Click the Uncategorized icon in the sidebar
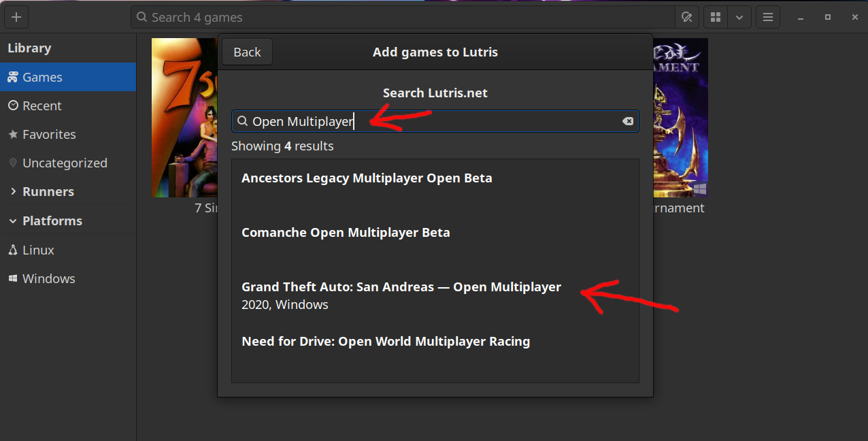This screenshot has width=868, height=441. tap(13, 163)
